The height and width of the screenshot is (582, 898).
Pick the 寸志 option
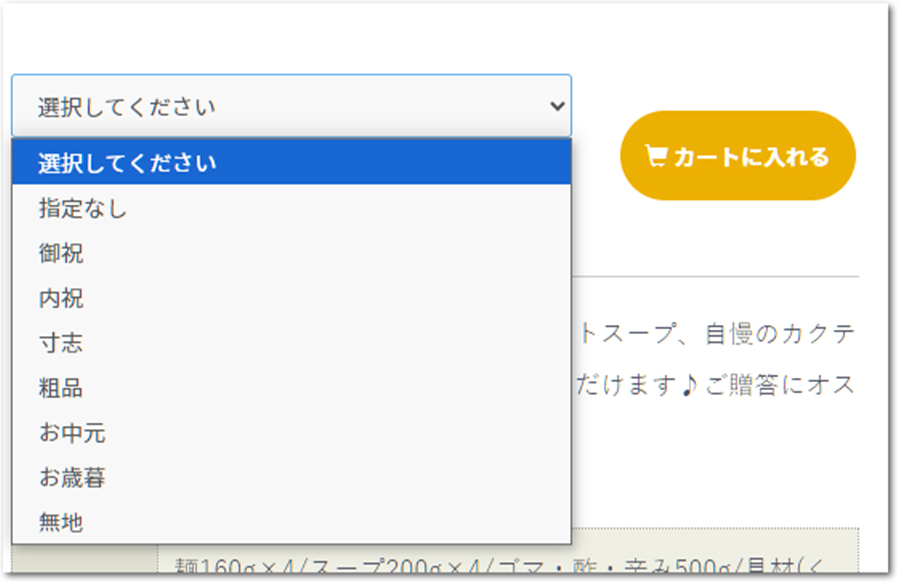(290, 344)
